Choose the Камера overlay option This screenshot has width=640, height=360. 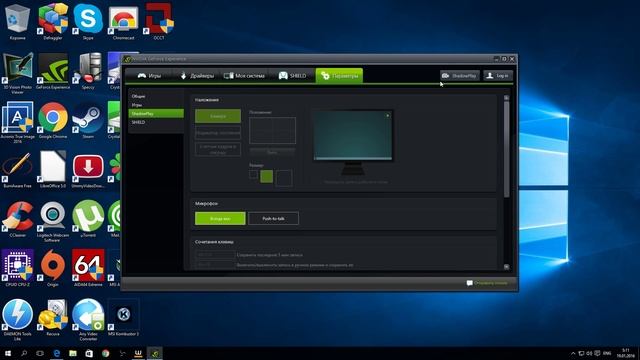[x=218, y=116]
